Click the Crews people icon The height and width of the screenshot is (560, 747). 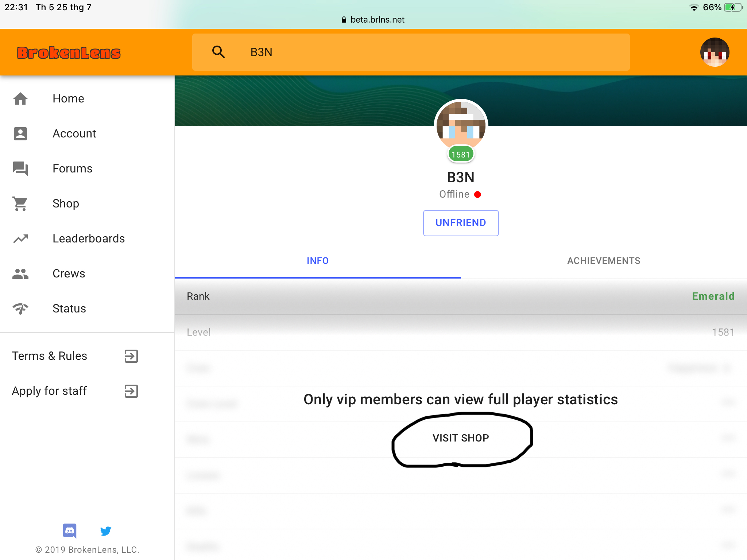point(20,273)
